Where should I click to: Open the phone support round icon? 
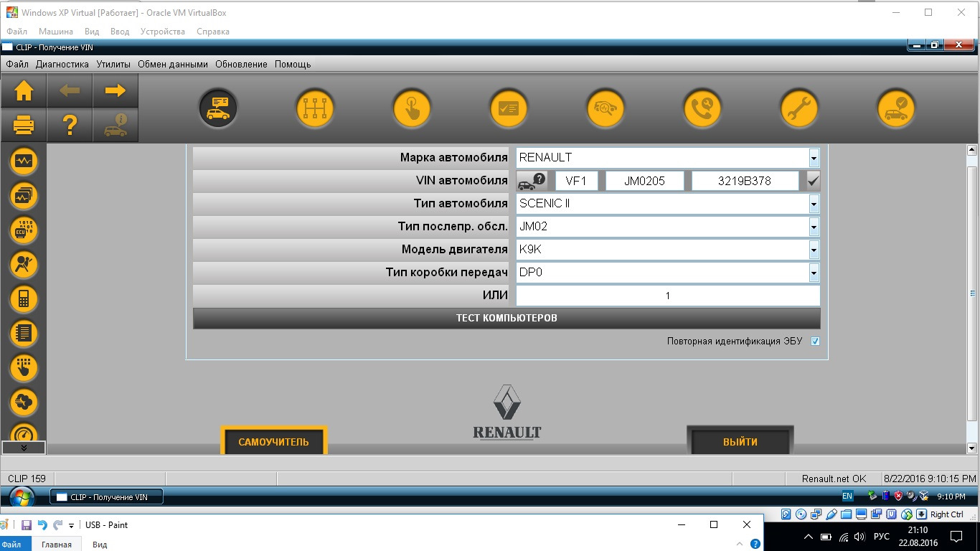[702, 109]
